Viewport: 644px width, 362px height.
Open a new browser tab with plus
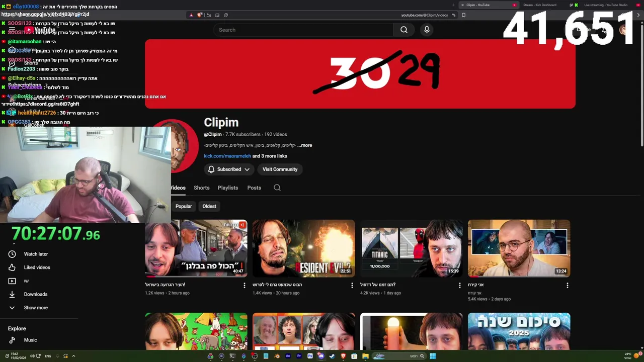tap(453, 5)
